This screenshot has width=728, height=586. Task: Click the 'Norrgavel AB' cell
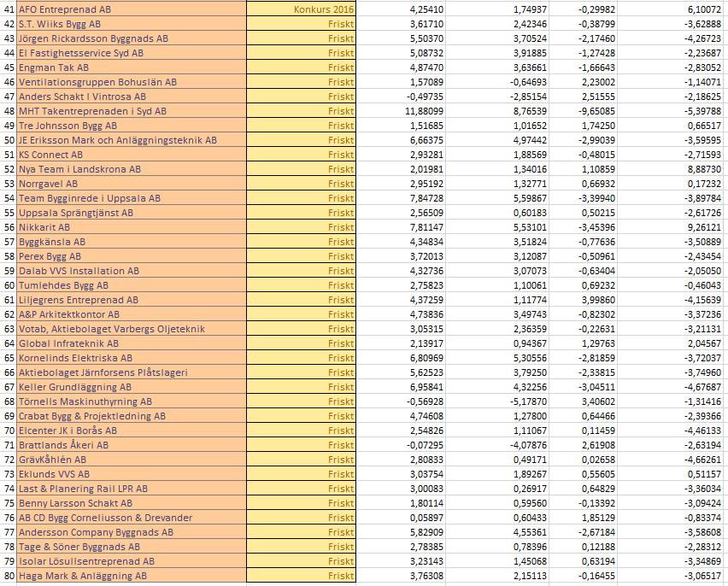[x=132, y=184]
